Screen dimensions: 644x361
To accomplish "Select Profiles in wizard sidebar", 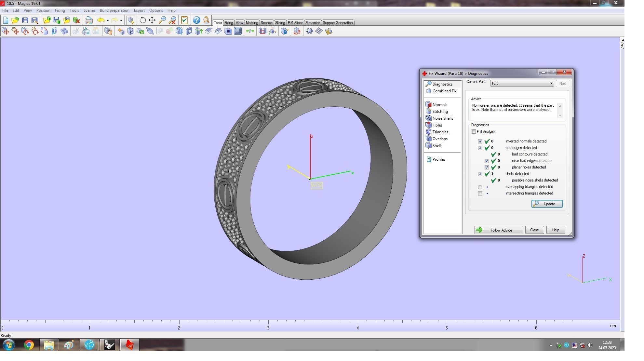I will (x=436, y=159).
